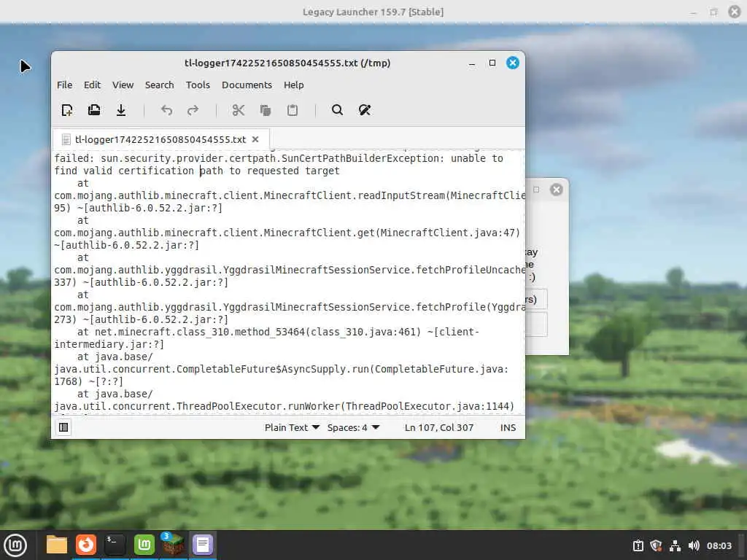Open the Terminal from the taskbar
This screenshot has height=560, width=747.
115,545
